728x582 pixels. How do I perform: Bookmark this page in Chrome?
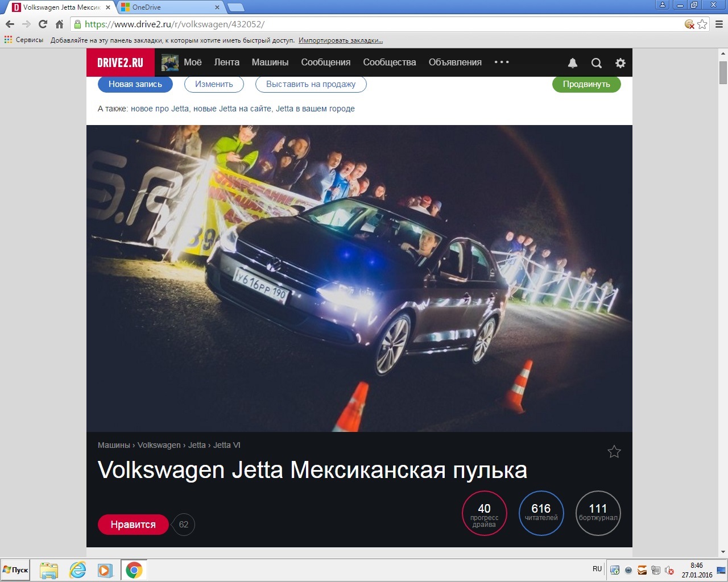702,24
